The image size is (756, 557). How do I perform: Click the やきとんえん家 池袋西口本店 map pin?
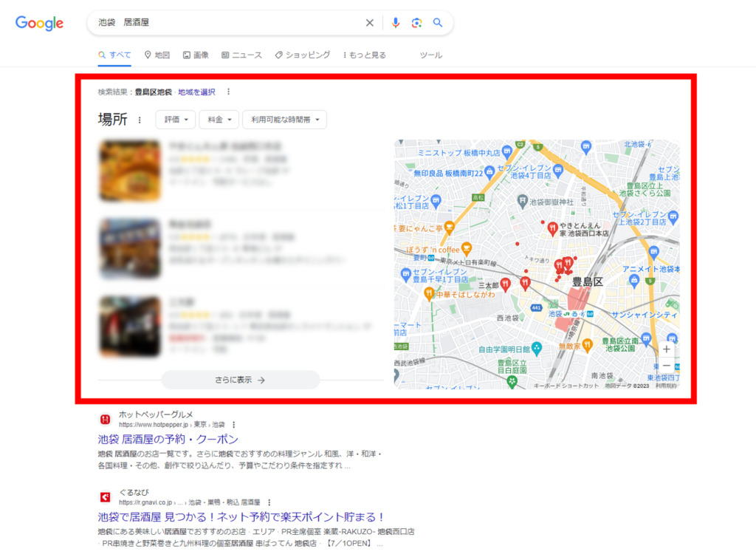(552, 228)
